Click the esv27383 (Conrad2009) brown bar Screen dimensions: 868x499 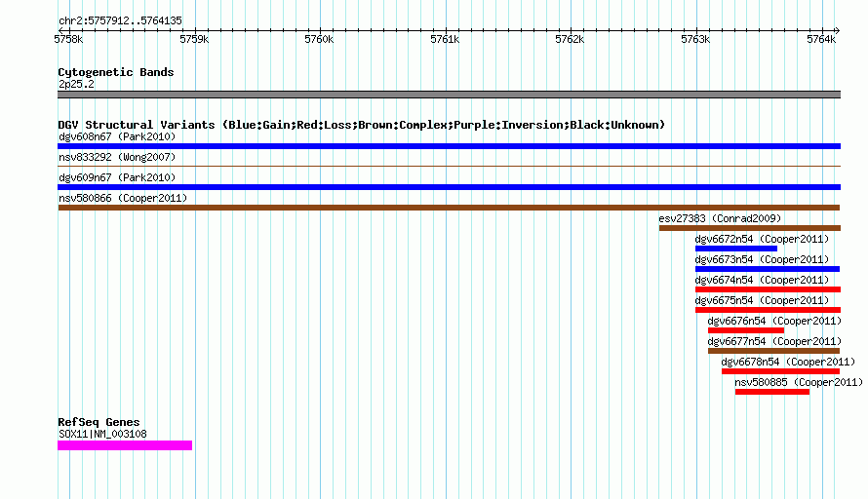tap(750, 228)
